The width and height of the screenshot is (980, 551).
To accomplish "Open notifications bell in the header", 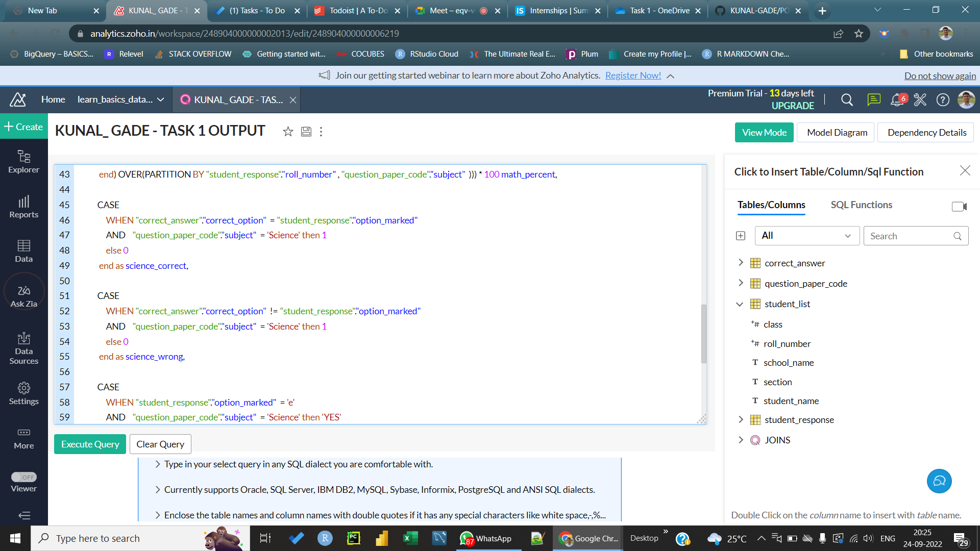I will click(x=897, y=100).
